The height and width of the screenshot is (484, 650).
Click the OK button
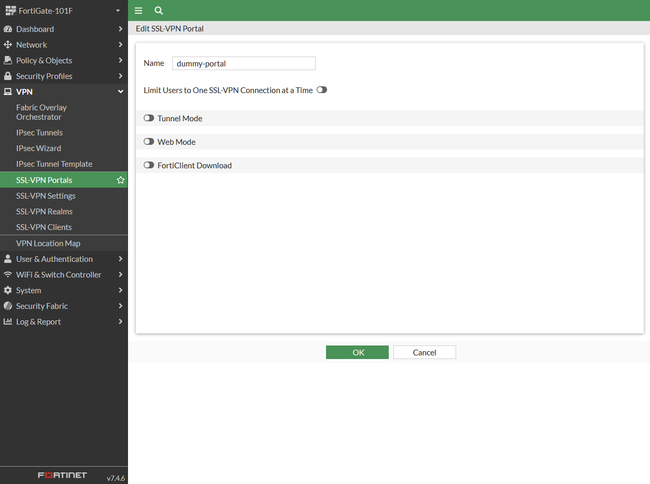pyautogui.click(x=357, y=353)
